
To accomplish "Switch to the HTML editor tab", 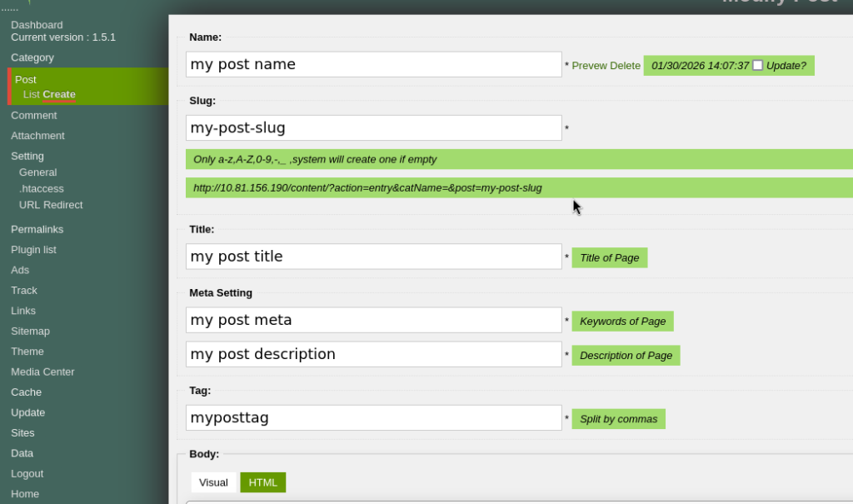I will click(262, 482).
